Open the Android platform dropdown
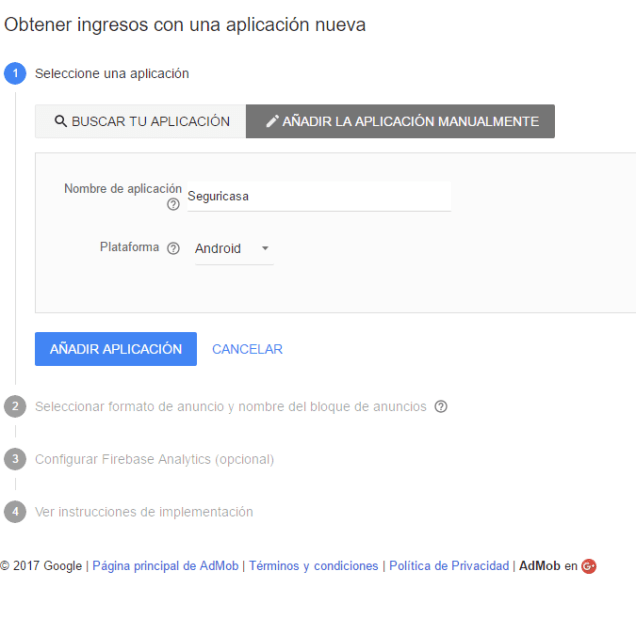636x619 pixels. 233,249
